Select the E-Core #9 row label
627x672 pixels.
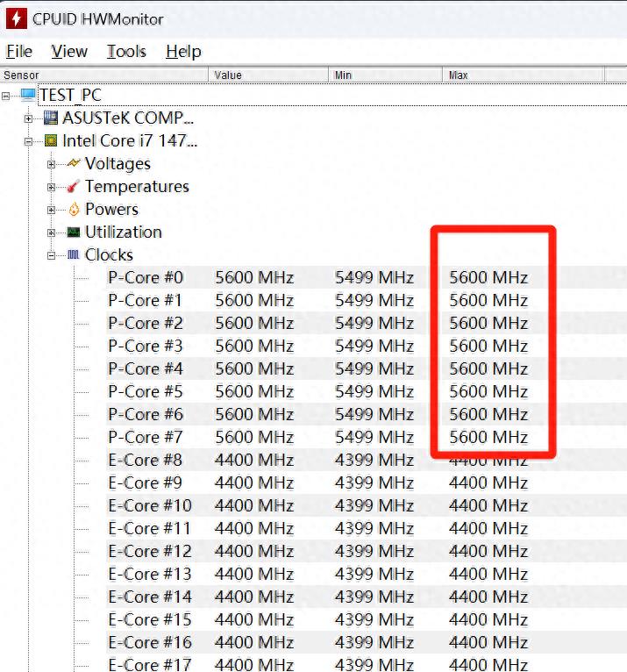[x=146, y=483]
